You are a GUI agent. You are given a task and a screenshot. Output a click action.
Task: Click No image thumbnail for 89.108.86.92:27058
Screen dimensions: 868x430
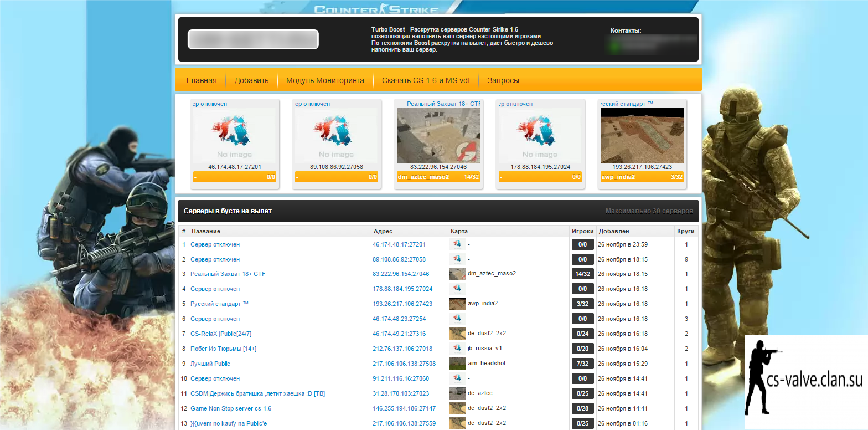pyautogui.click(x=336, y=136)
